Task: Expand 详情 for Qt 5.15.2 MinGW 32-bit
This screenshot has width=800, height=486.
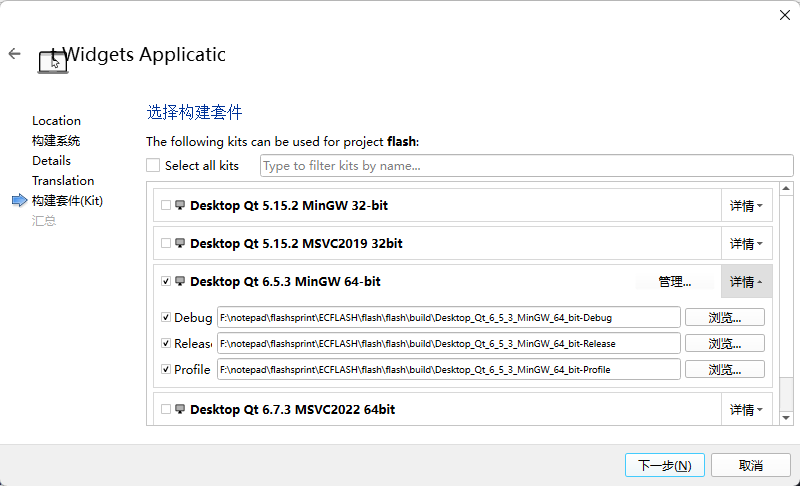Action: [x=746, y=206]
